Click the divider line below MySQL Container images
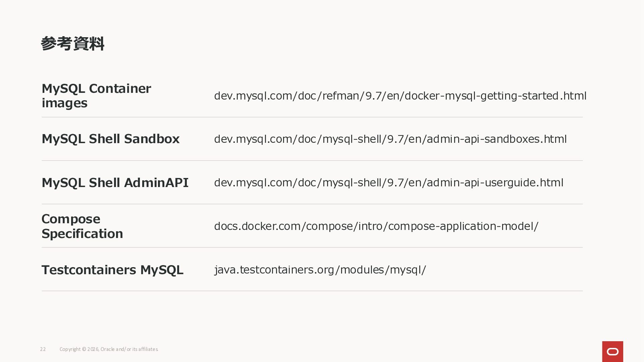 [x=312, y=117]
